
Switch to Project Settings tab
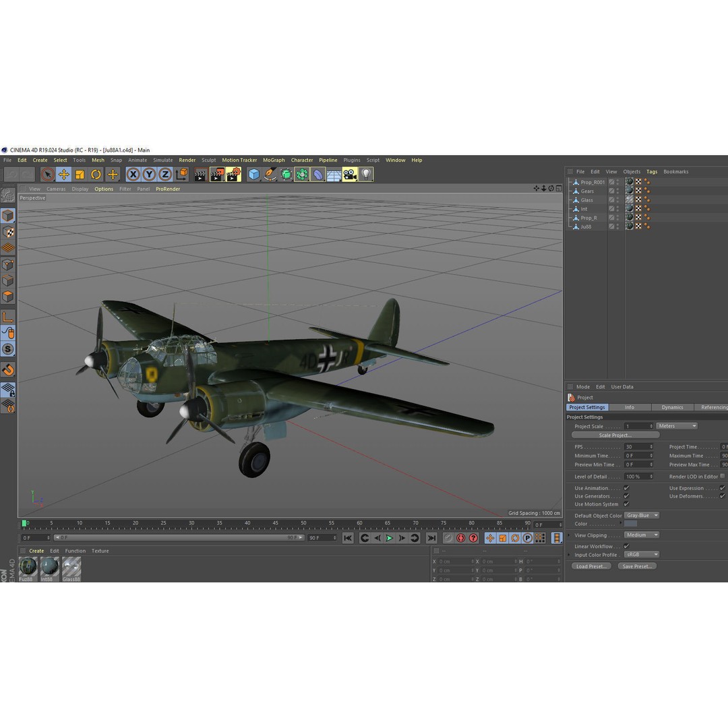tap(587, 407)
